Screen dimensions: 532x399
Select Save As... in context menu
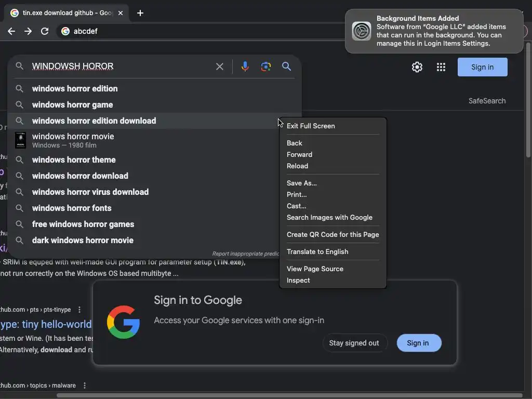pyautogui.click(x=333, y=183)
